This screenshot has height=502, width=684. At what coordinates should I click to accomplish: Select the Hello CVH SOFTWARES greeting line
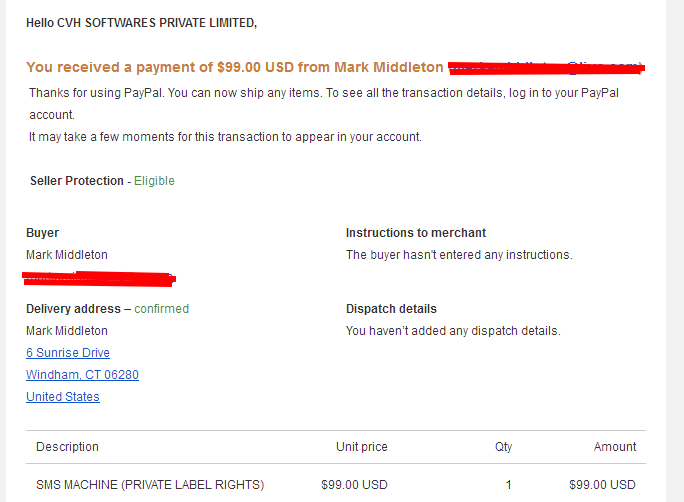point(142,23)
